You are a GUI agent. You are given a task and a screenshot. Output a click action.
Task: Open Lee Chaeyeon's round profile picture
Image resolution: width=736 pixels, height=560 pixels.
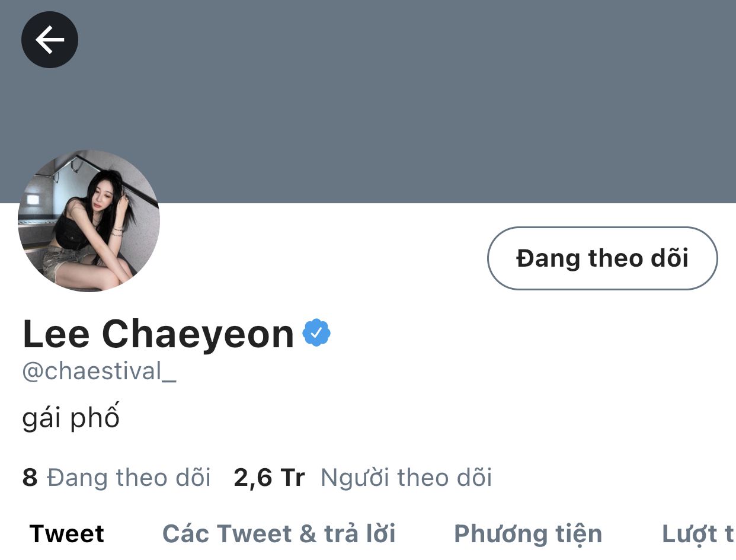(x=89, y=220)
